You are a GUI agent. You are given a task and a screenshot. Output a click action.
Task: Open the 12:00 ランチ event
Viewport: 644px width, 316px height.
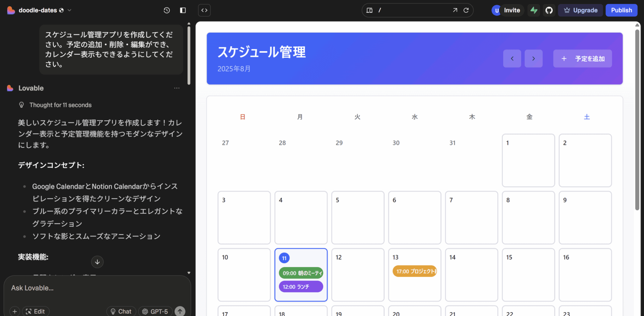(x=301, y=287)
